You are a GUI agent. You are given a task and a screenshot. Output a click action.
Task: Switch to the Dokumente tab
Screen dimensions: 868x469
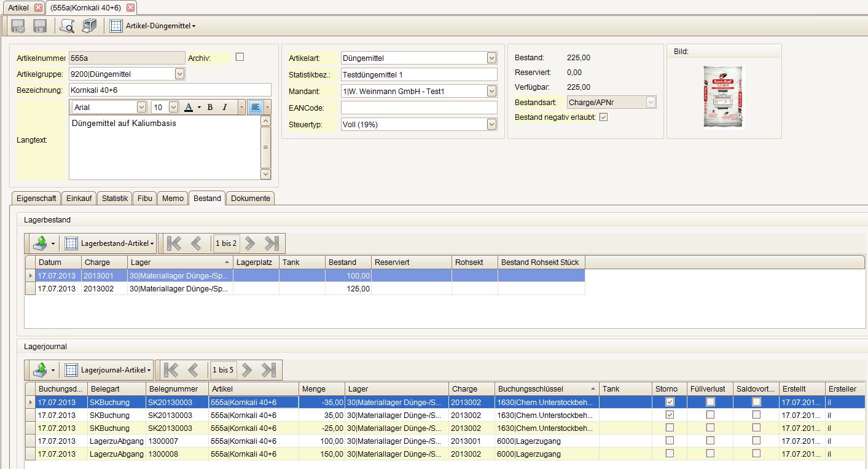click(251, 198)
